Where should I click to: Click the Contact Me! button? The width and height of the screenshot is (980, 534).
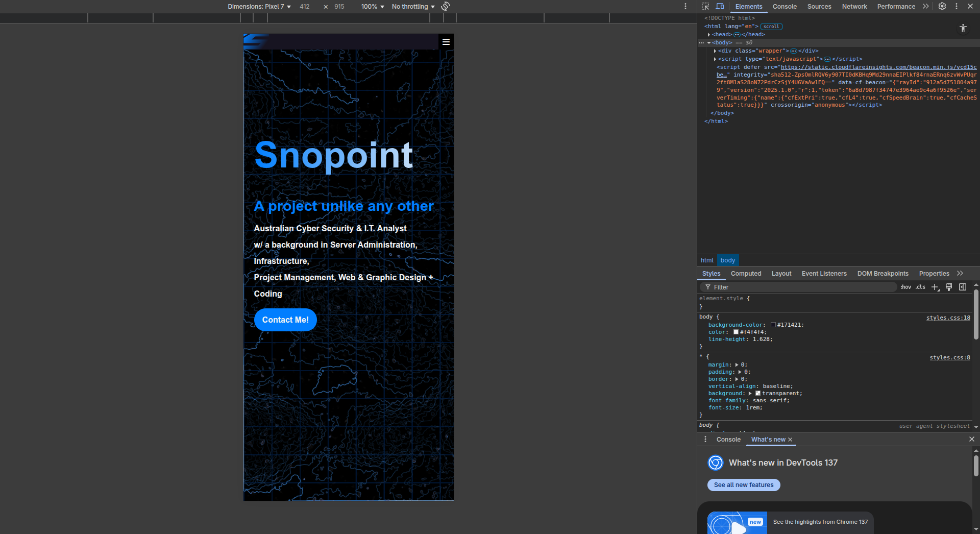coord(285,320)
